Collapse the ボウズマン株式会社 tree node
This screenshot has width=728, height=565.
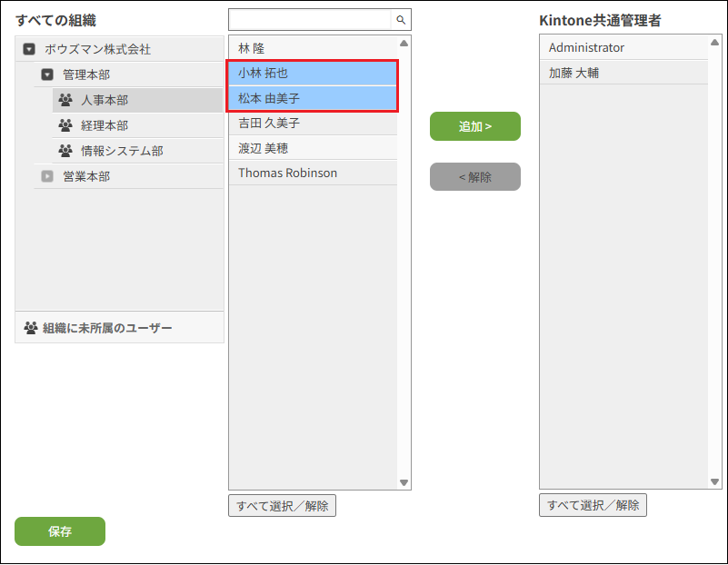(29, 49)
